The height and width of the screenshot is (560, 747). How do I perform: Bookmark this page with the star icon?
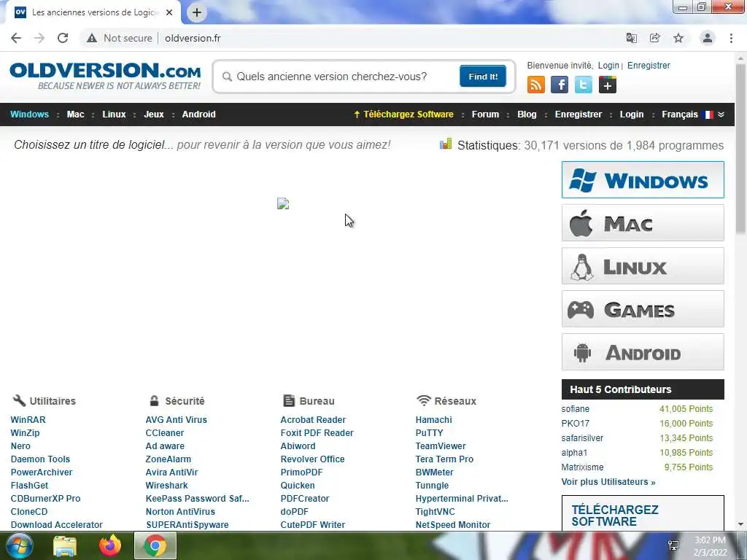click(x=678, y=38)
